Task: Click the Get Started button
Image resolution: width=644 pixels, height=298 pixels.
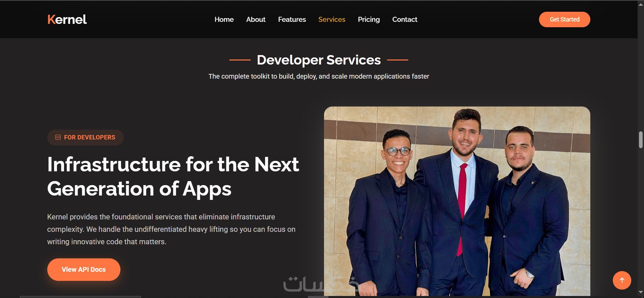Action: [565, 19]
